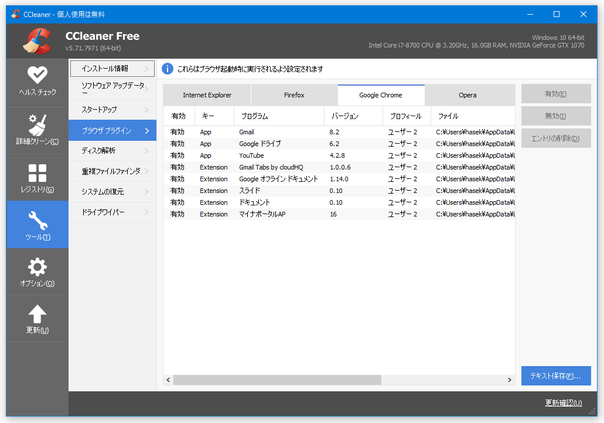
Task: Sort by the キー column header
Action: click(x=214, y=116)
